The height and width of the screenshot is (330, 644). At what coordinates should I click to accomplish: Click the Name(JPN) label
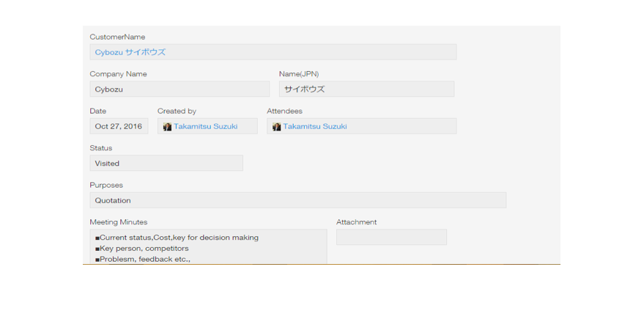299,74
